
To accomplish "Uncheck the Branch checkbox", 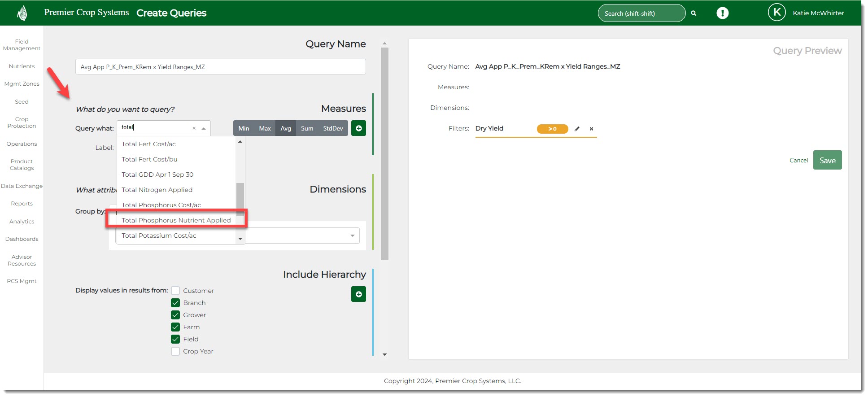I will pos(175,303).
